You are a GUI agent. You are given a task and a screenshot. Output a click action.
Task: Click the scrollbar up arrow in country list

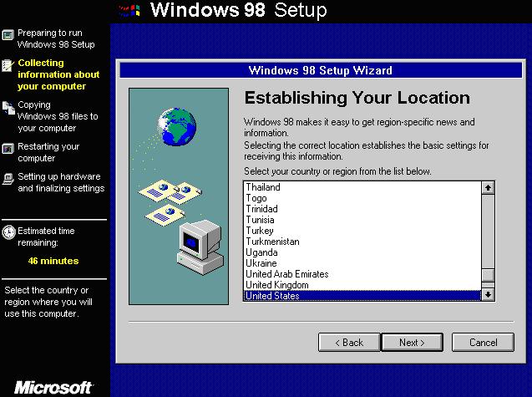(x=488, y=188)
